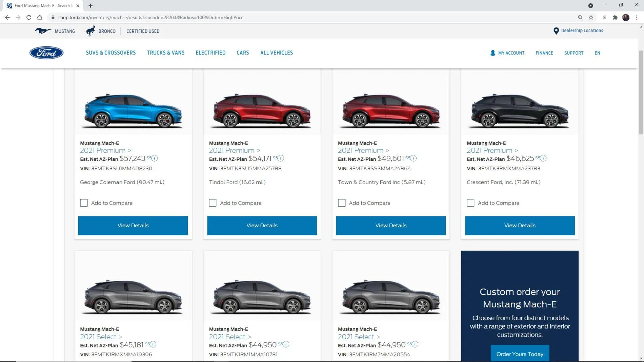The image size is (644, 362).
Task: Click the My Account person icon
Action: coord(492,53)
